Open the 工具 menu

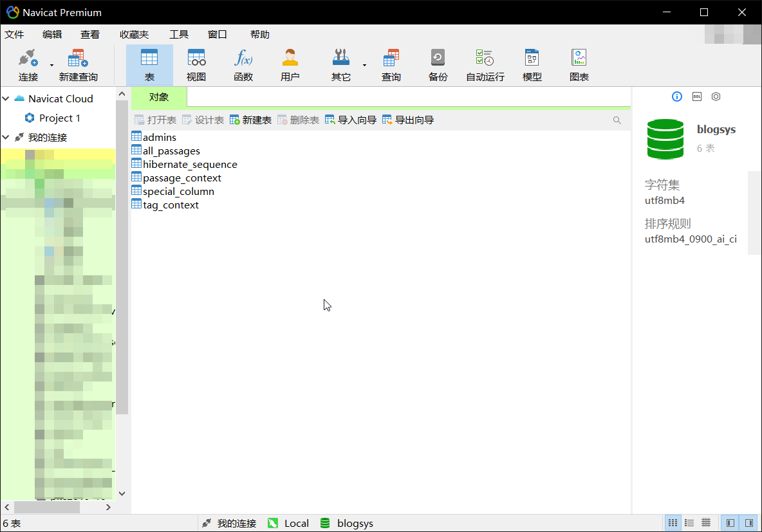click(x=179, y=35)
